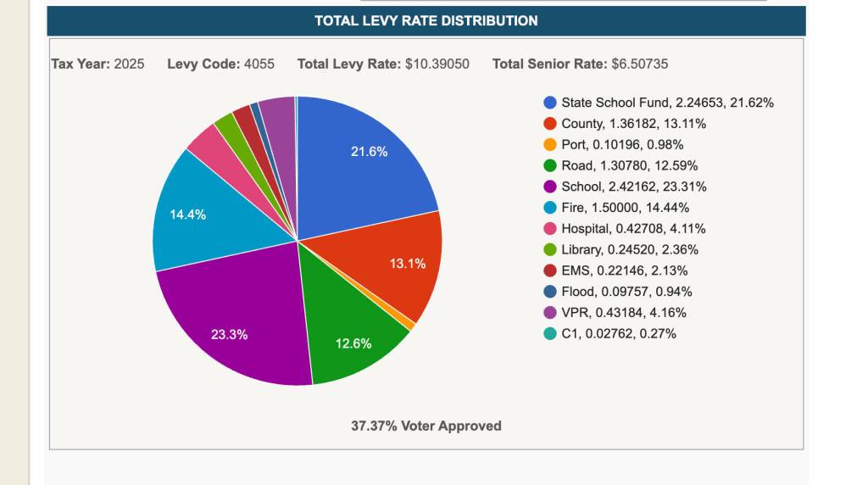Click the County legend color dot
Image resolution: width=868 pixels, height=485 pixels.
(550, 124)
